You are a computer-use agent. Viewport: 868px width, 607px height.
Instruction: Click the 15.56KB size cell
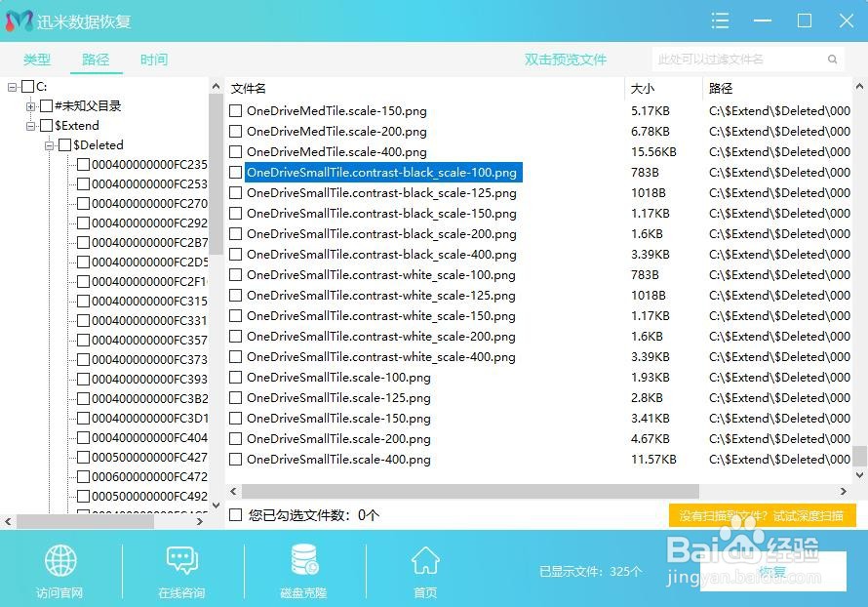pyautogui.click(x=653, y=152)
